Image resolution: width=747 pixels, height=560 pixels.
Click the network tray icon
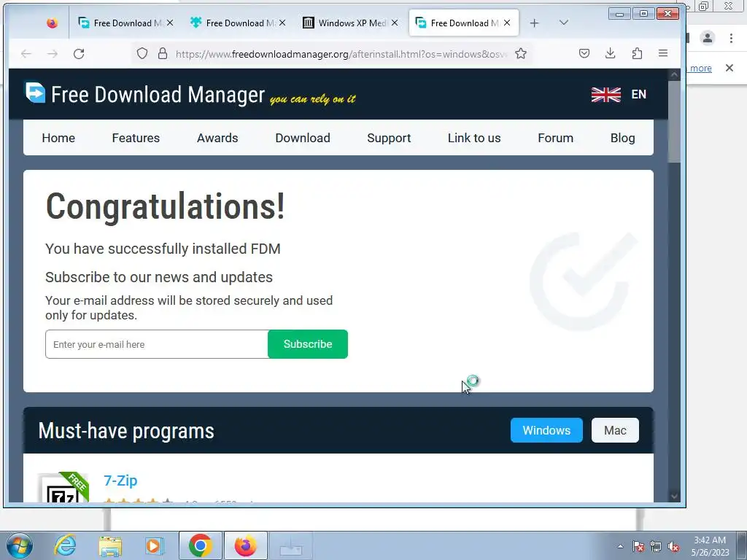click(x=656, y=546)
